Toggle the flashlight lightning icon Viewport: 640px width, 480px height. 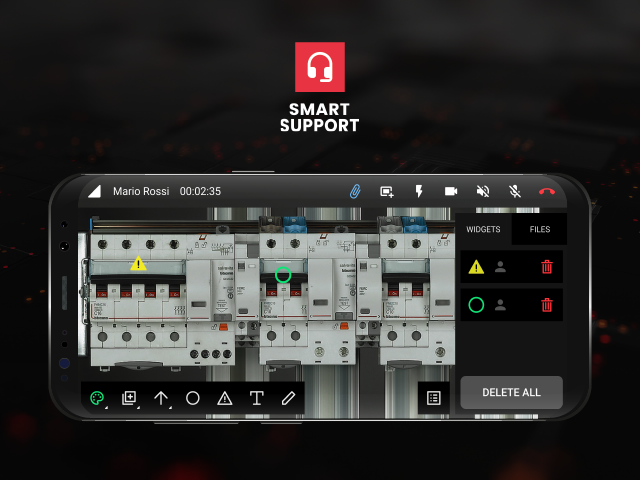(419, 191)
